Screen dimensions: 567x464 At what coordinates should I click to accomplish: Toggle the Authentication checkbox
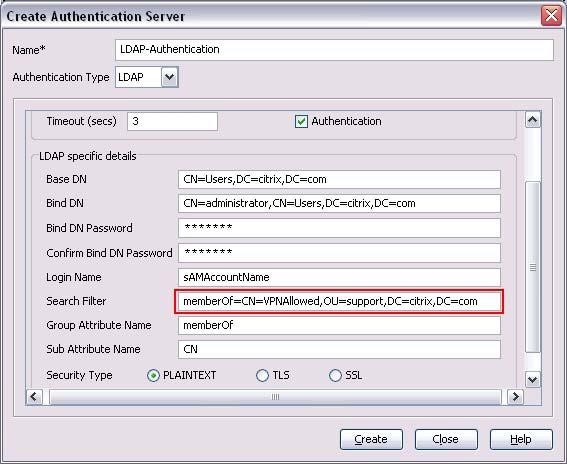[x=301, y=122]
